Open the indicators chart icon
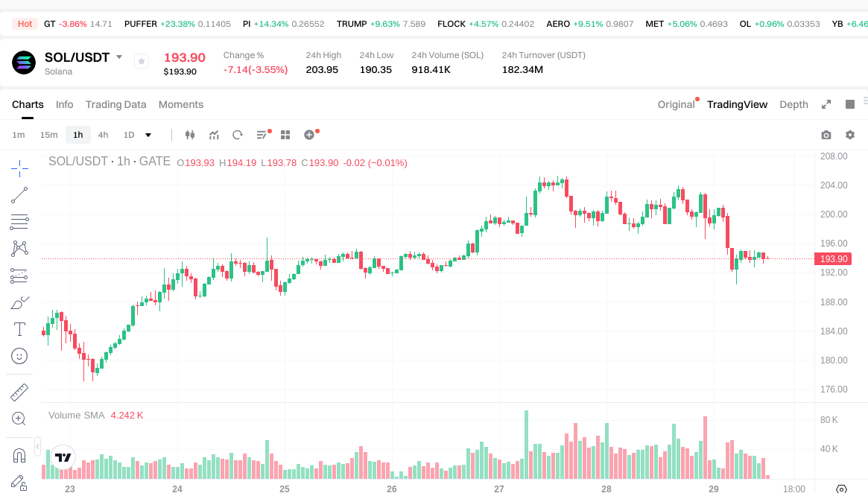The width and height of the screenshot is (868, 493). pyautogui.click(x=214, y=135)
